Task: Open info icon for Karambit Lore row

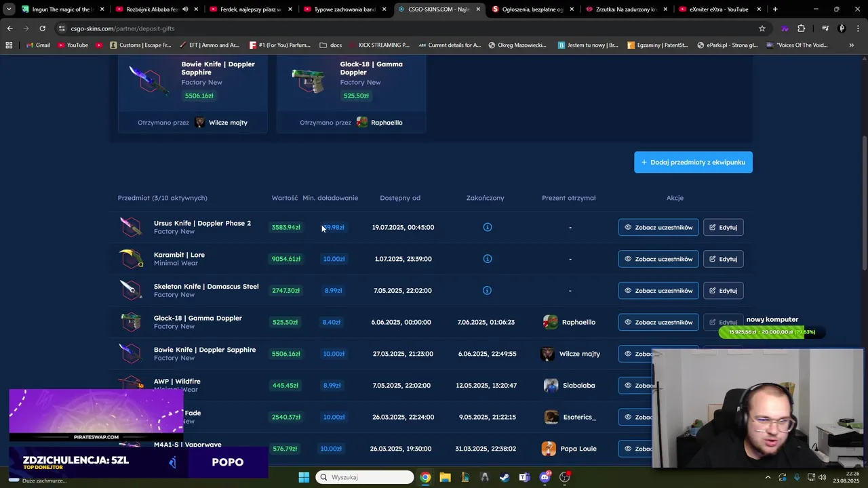Action: [487, 259]
